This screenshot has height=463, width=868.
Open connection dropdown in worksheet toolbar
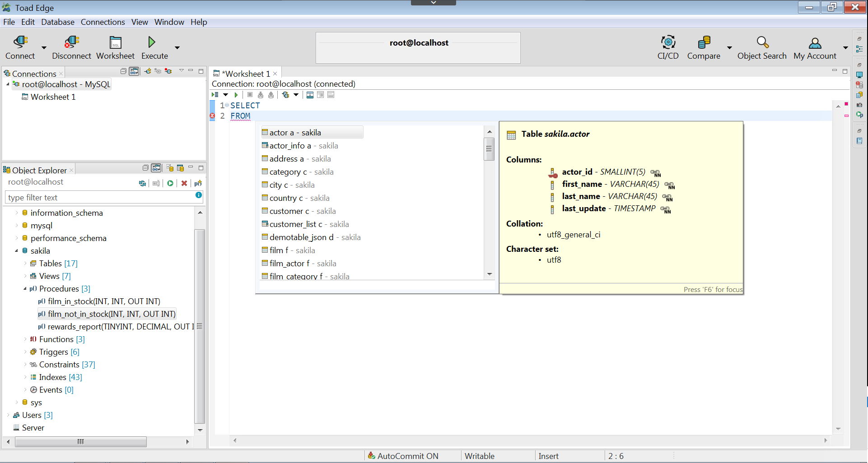(296, 95)
